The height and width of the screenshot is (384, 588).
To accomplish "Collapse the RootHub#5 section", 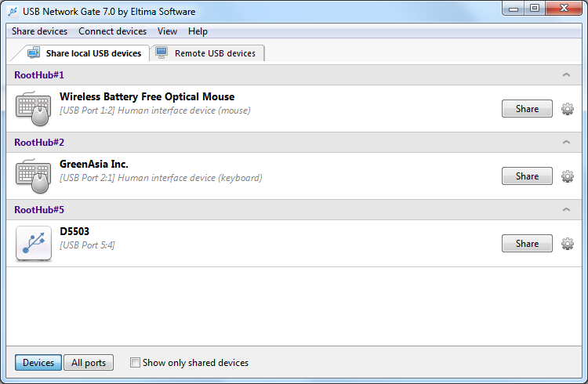I will (x=566, y=209).
